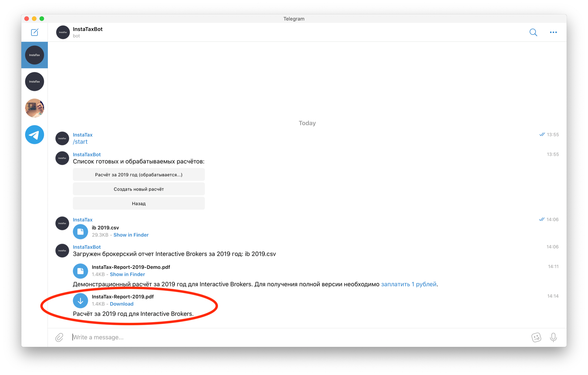Screen dimensions: 588x375
Task: Click the /start command in chat
Action: coord(80,142)
